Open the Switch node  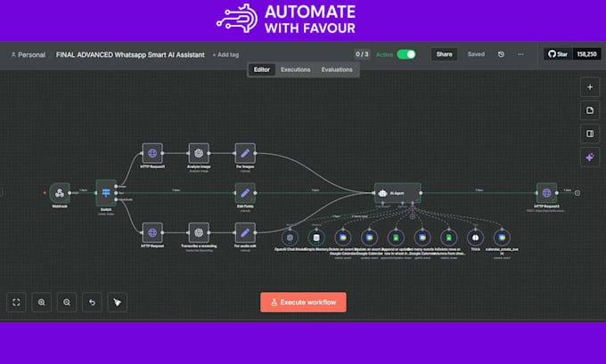pyautogui.click(x=106, y=192)
